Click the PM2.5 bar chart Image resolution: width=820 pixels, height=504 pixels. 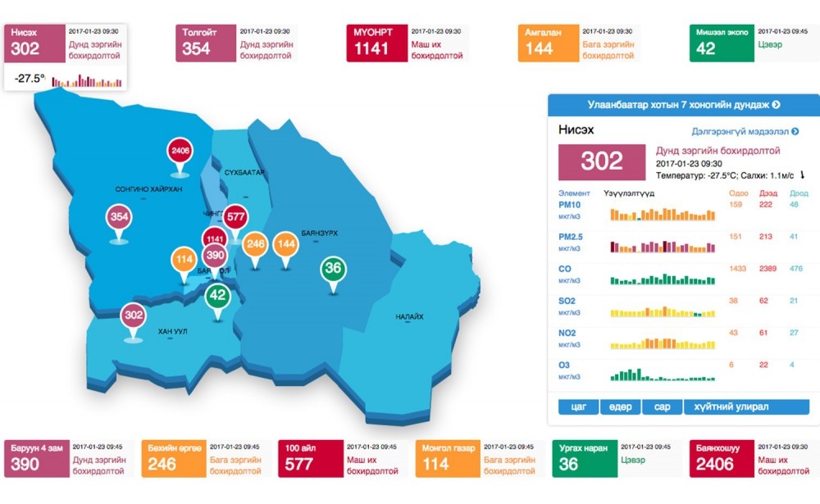663,246
